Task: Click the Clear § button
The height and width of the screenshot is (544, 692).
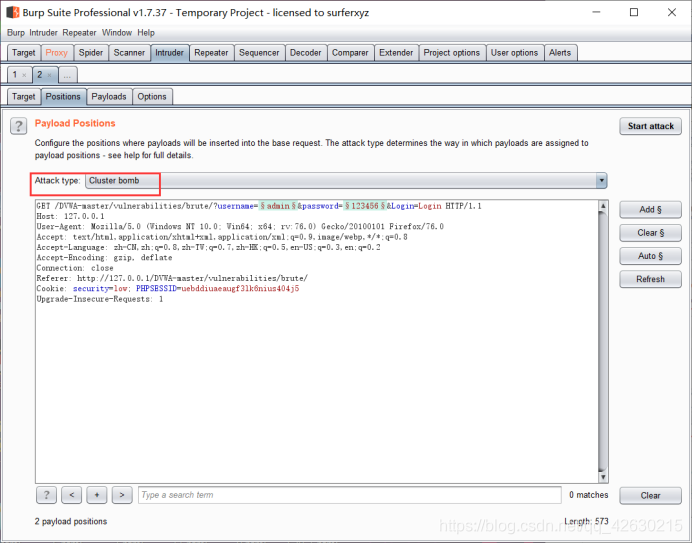Action: pos(651,233)
